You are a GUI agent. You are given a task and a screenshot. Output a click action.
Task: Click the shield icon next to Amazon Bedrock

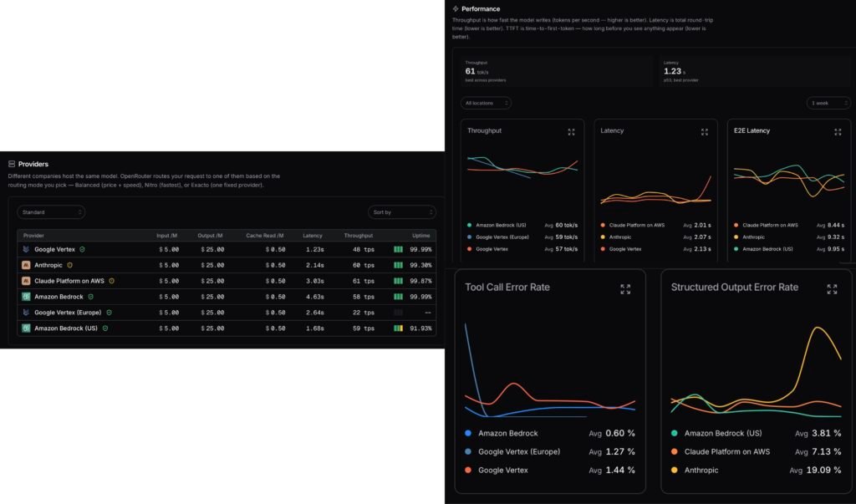tap(90, 297)
